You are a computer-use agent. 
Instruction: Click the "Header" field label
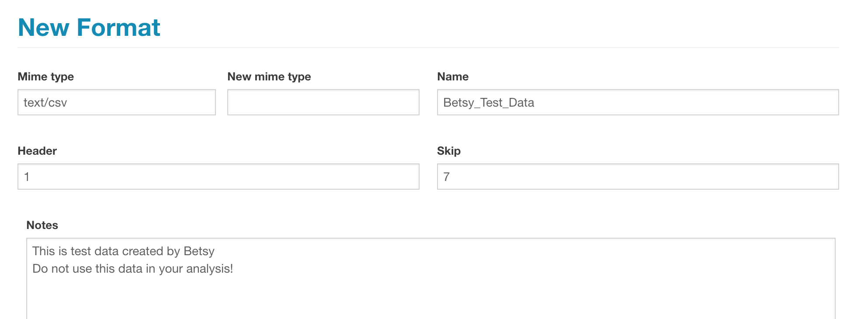(37, 151)
